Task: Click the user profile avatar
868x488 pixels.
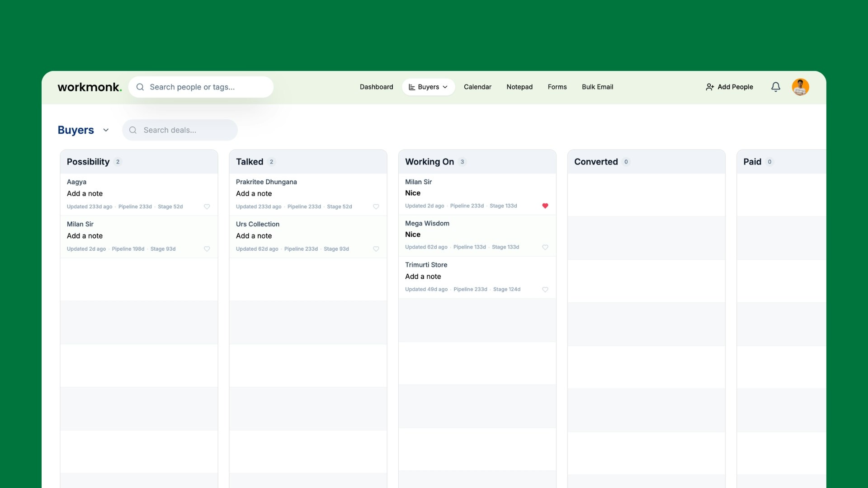Action: point(800,87)
